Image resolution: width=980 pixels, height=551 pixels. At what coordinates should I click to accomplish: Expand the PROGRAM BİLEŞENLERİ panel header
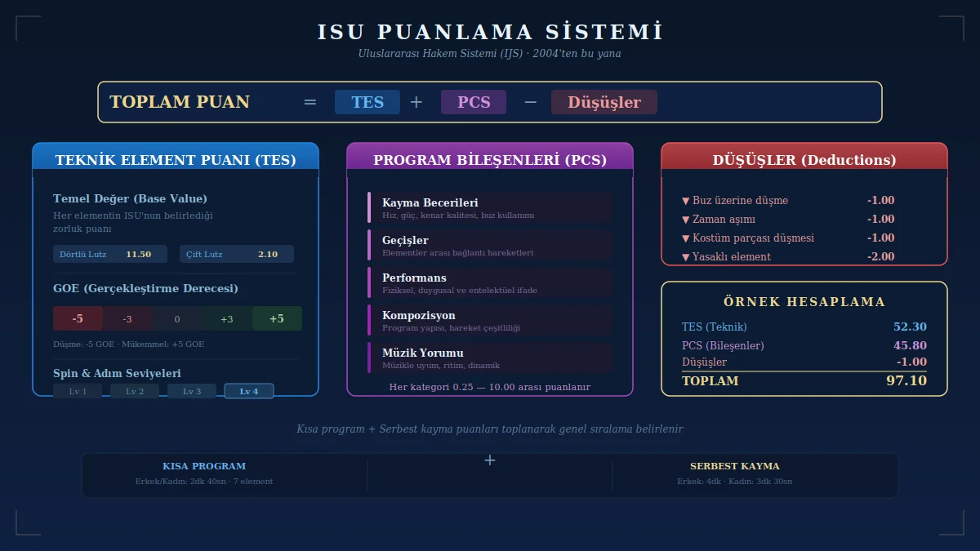(490, 159)
